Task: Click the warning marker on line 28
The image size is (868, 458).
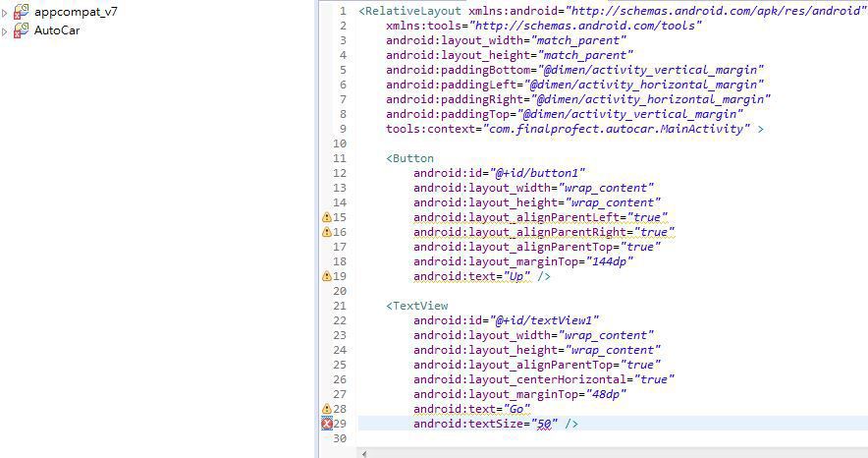Action: pyautogui.click(x=327, y=409)
